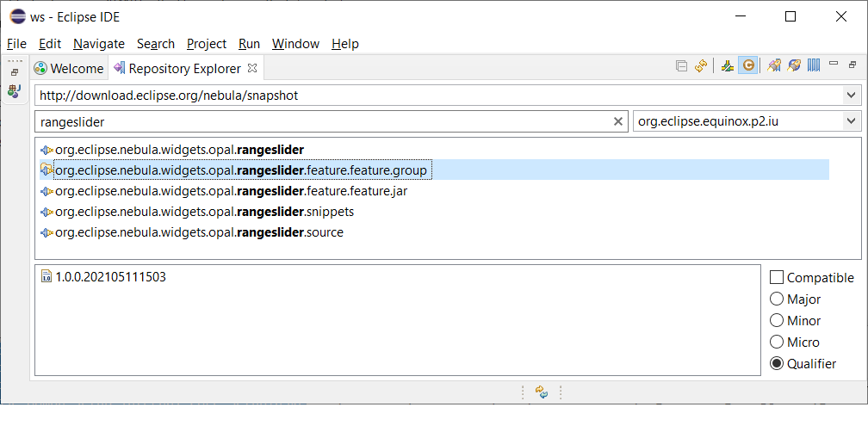Enable the Compatible checkbox
The image size is (868, 432).
(x=777, y=277)
